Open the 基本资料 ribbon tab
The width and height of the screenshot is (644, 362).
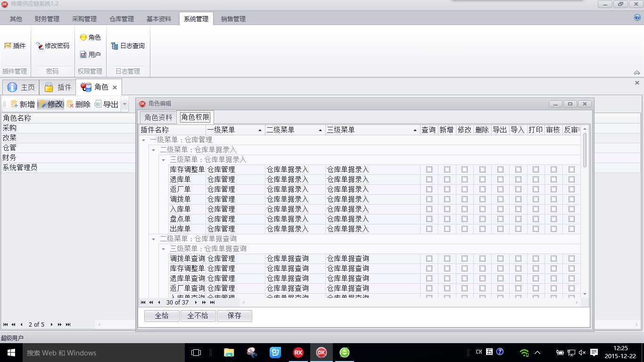tap(159, 19)
